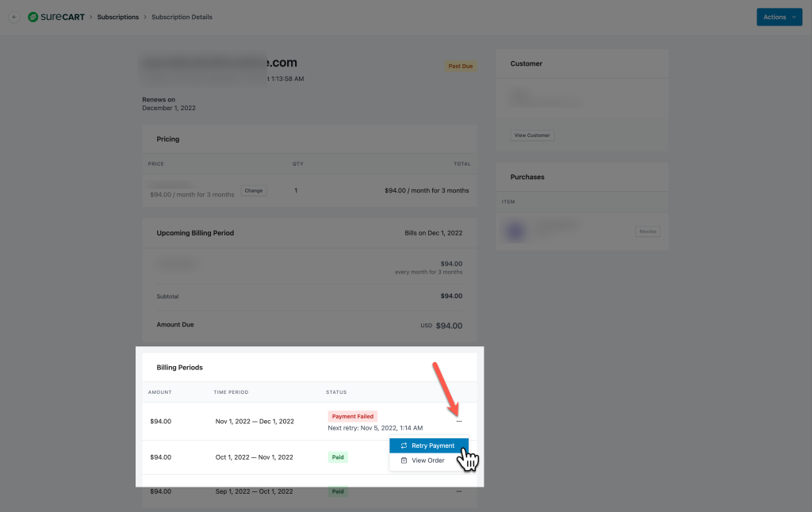
Task: Click the Payment Failed badge
Action: [x=352, y=416]
